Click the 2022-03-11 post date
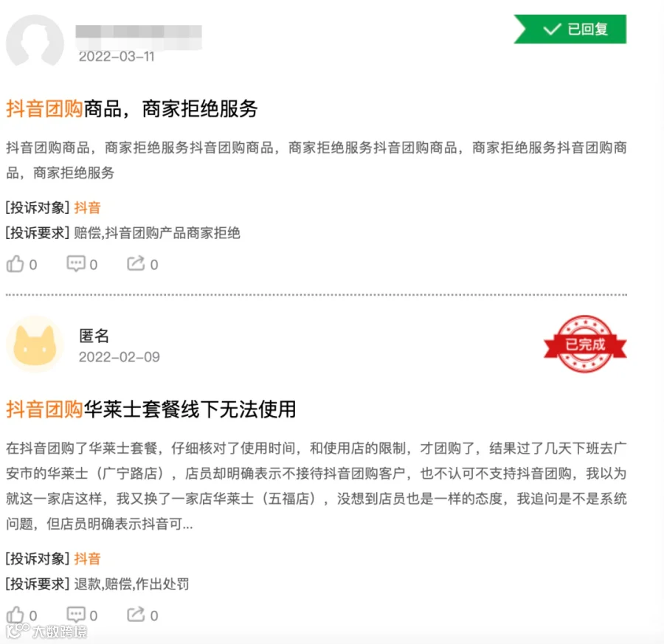664x644 pixels. click(117, 56)
